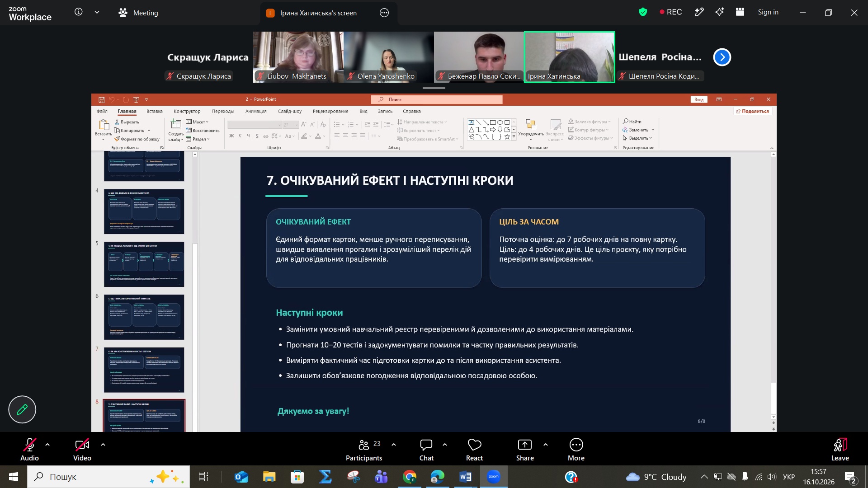The image size is (868, 488).
Task: Open Outlook from the taskbar
Action: pos(241,477)
